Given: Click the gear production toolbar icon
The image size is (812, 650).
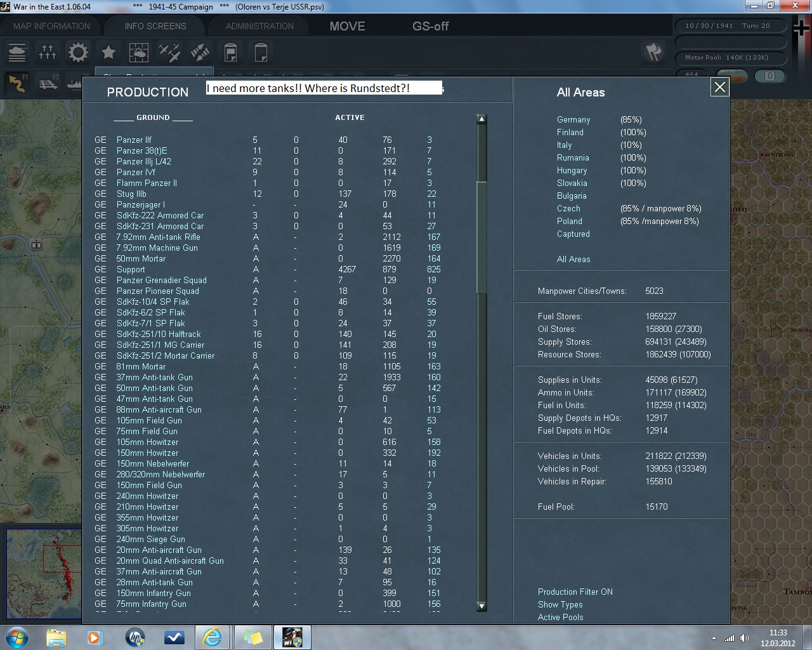Looking at the screenshot, I should 78,53.
